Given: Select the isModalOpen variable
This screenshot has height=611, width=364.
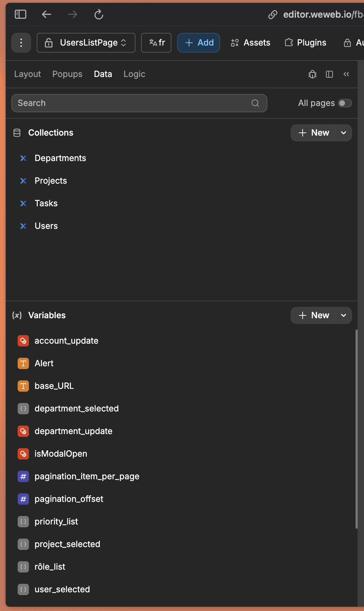Looking at the screenshot, I should [x=61, y=454].
